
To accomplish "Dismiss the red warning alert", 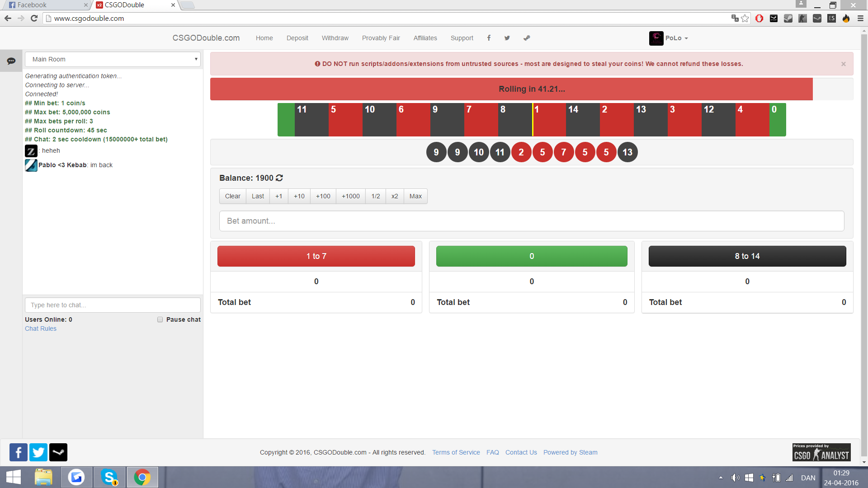I will coord(844,64).
